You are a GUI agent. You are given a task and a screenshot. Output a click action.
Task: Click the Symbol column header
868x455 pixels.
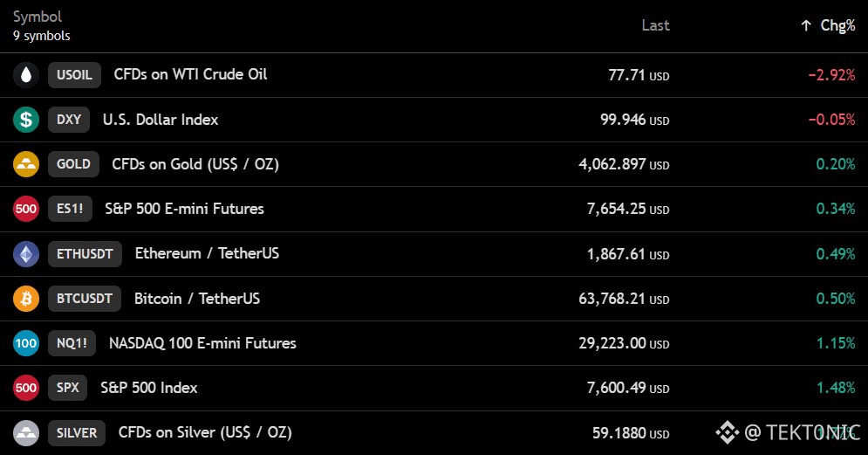[38, 17]
